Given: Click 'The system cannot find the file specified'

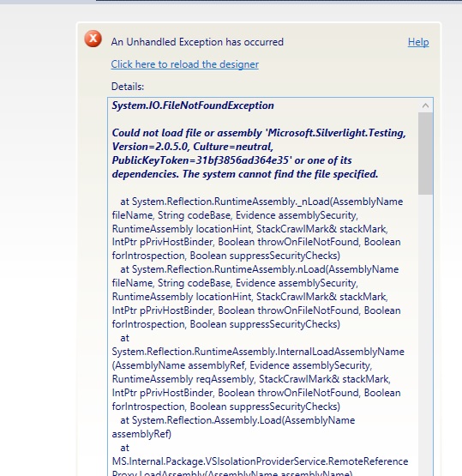Looking at the screenshot, I should 280,174.
